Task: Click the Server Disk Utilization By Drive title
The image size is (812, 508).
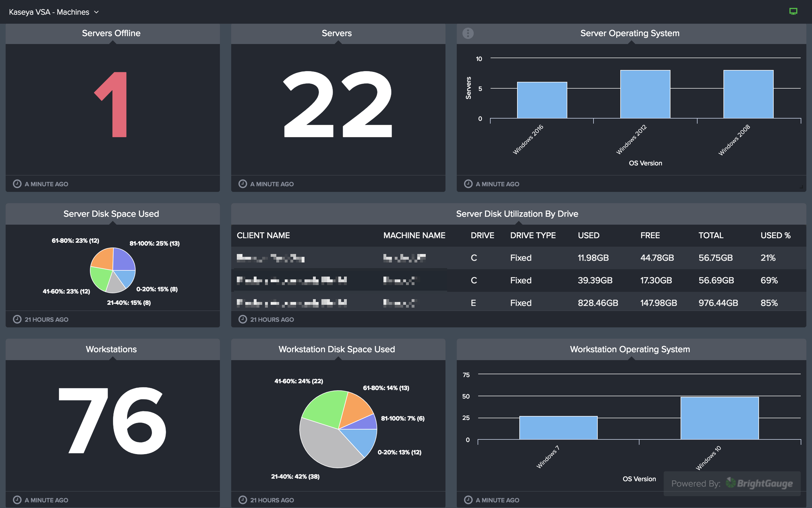Action: 517,214
